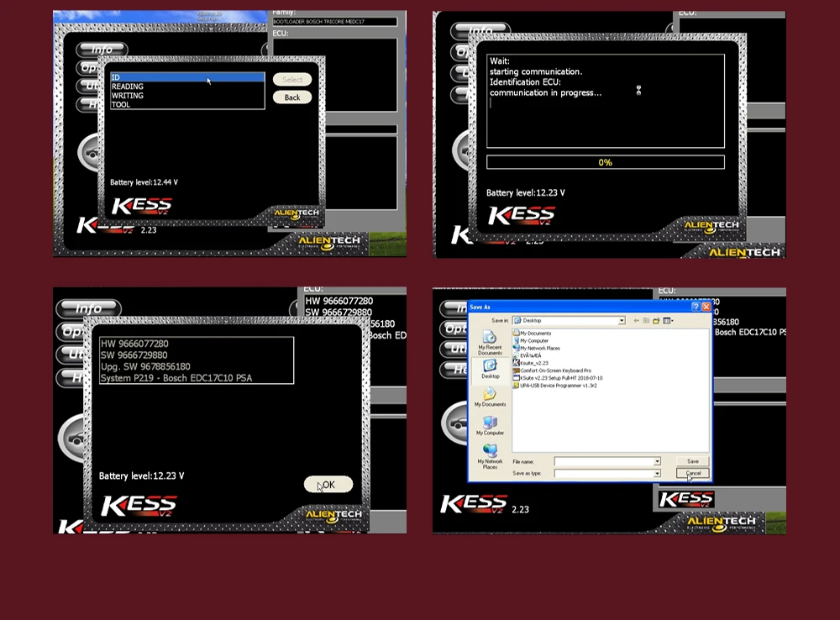Choose READING in the KESS function list
The image size is (840, 620).
click(187, 87)
